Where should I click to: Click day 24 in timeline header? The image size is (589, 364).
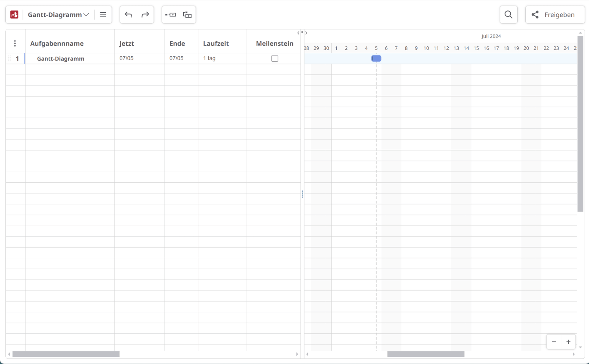(566, 48)
